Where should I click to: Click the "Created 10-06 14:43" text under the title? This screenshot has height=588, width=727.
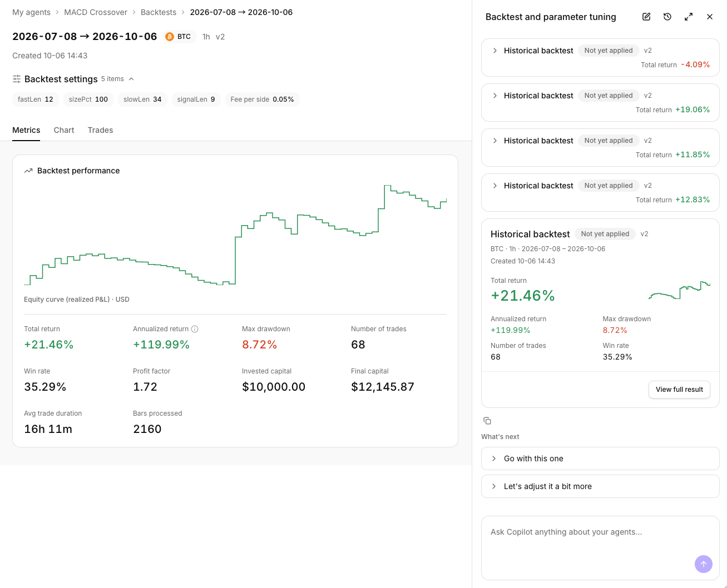point(50,56)
